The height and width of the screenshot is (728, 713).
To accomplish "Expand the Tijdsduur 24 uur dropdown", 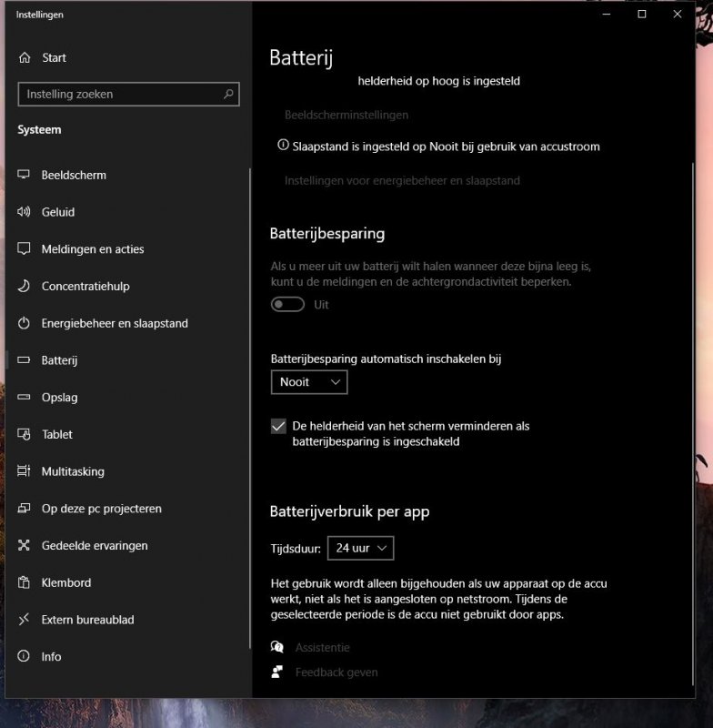I will pos(360,548).
